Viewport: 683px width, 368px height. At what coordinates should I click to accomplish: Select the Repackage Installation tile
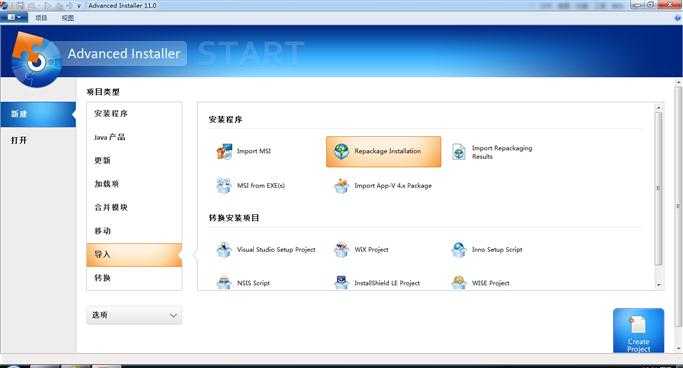pyautogui.click(x=383, y=152)
